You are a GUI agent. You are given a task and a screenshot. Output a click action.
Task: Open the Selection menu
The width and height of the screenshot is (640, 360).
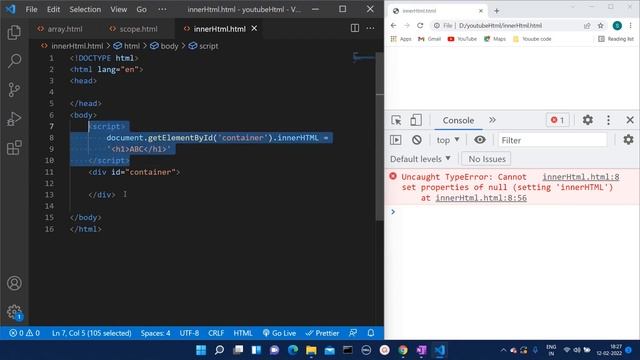85,9
